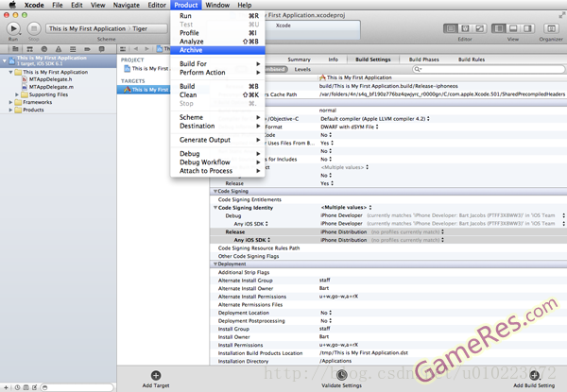The width and height of the screenshot is (567, 392).
Task: Show the debug navigator icon
Action: point(73,49)
